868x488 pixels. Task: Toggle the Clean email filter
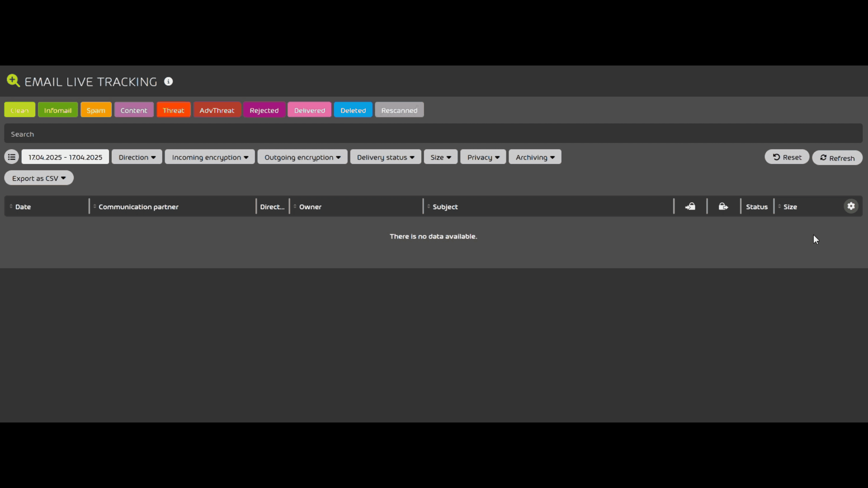(19, 109)
